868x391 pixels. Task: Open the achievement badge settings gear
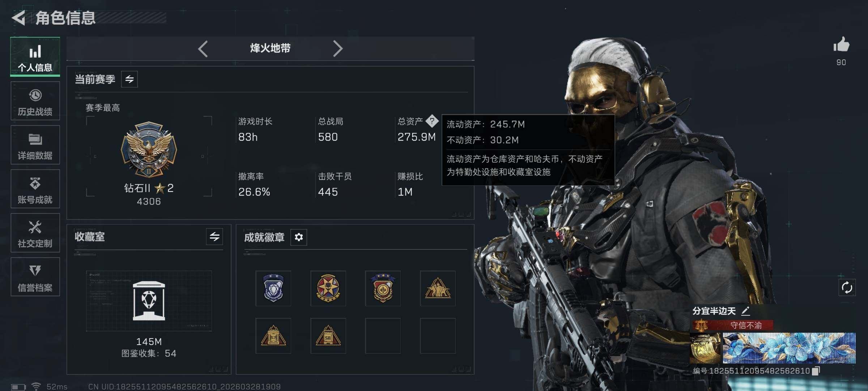click(x=299, y=237)
